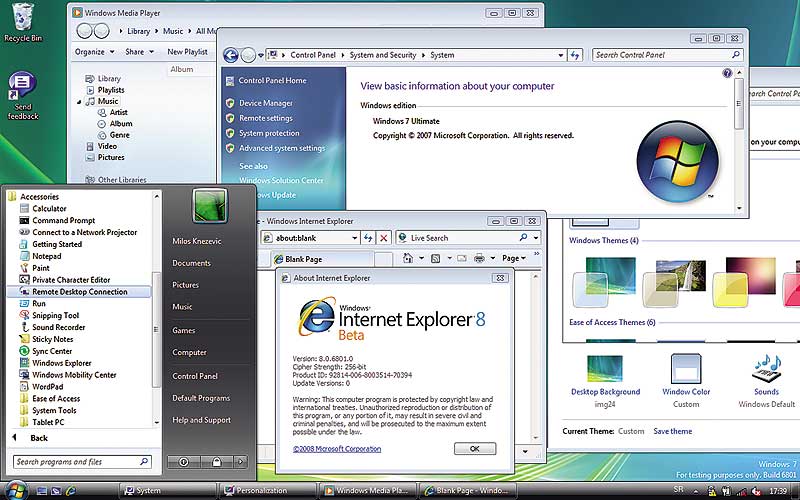Click the Print icon in Internet Explorer toolbar

[479, 259]
